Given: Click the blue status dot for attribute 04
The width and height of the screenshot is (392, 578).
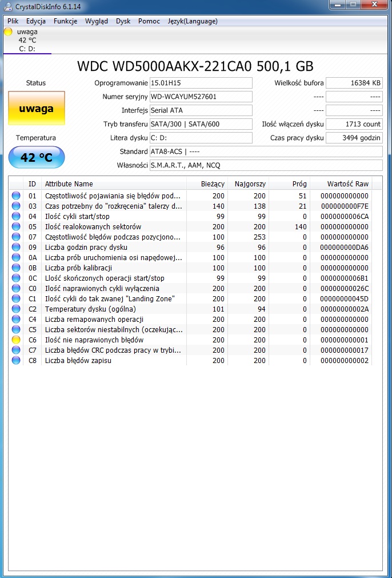Looking at the screenshot, I should coord(16,216).
